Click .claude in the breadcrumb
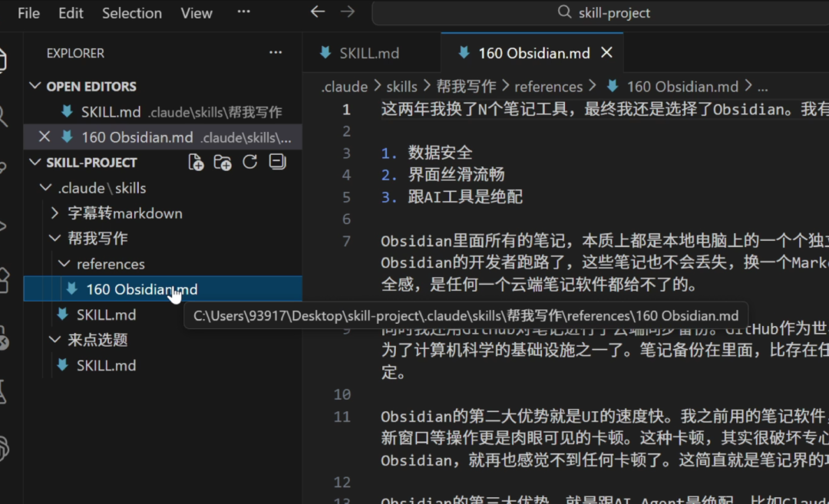 [344, 87]
